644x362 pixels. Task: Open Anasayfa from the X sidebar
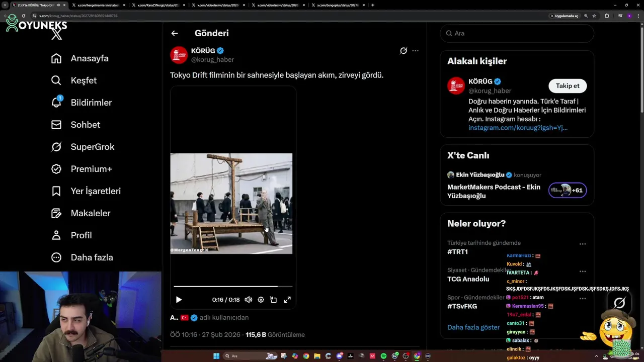(x=79, y=58)
